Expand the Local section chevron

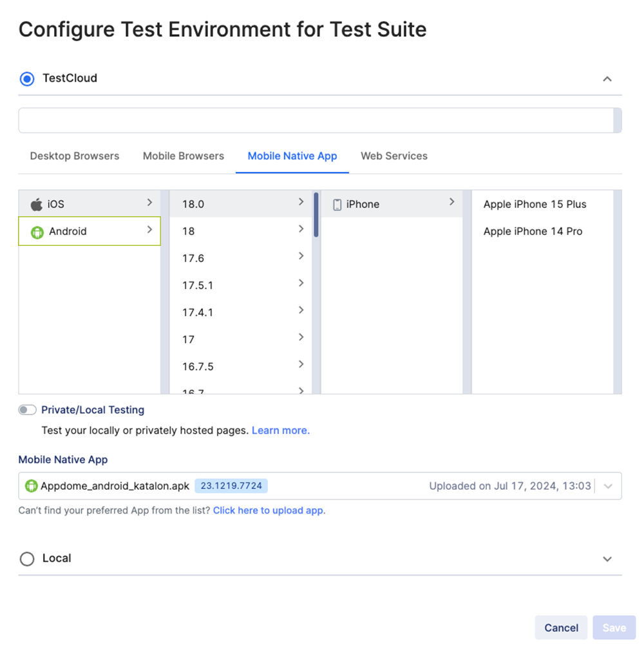607,559
